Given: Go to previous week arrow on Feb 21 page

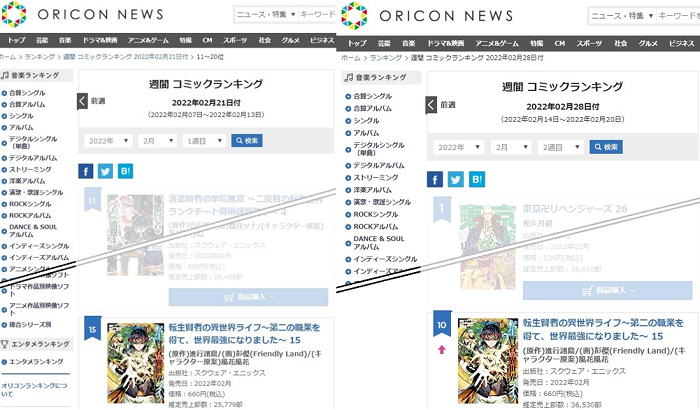Looking at the screenshot, I should [82, 101].
